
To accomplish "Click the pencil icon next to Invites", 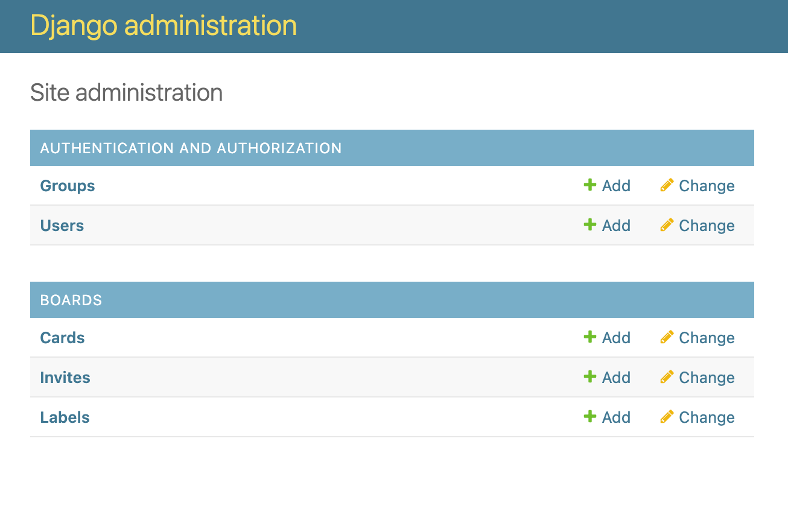I will [666, 377].
